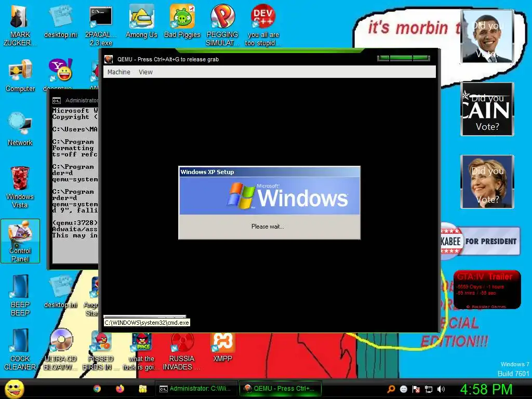
Task: Click the CAIN 'Did you Vote?' gadget
Action: pyautogui.click(x=487, y=109)
